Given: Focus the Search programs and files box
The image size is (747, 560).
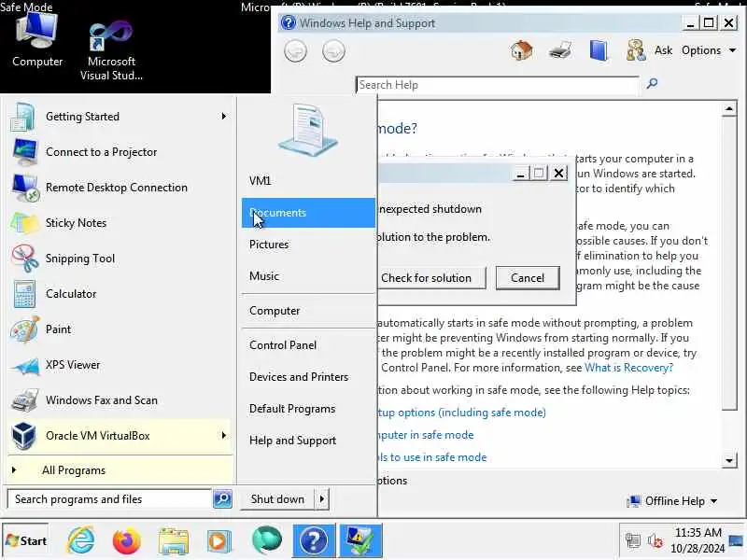Looking at the screenshot, I should click(x=109, y=499).
